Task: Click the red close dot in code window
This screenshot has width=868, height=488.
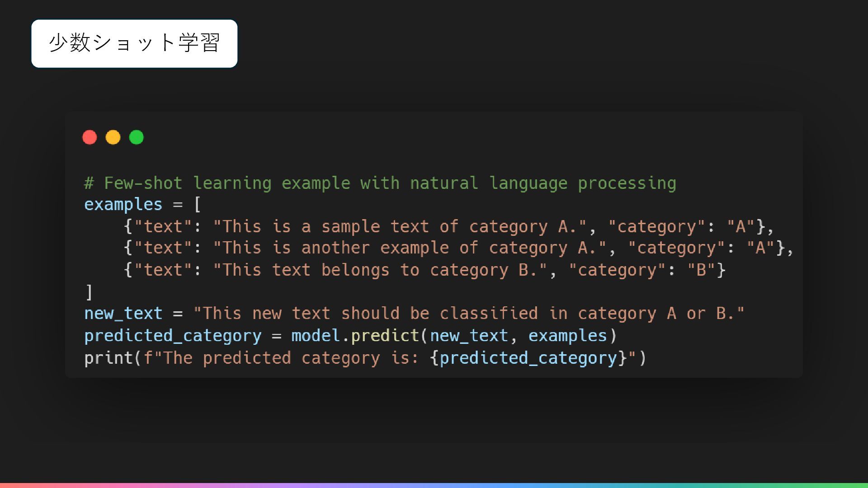Action: tap(90, 137)
